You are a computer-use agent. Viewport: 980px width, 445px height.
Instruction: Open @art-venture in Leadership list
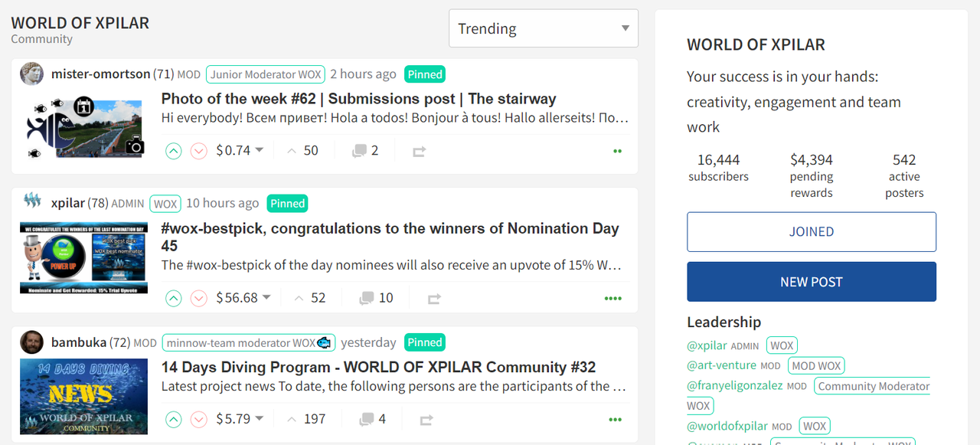point(721,365)
